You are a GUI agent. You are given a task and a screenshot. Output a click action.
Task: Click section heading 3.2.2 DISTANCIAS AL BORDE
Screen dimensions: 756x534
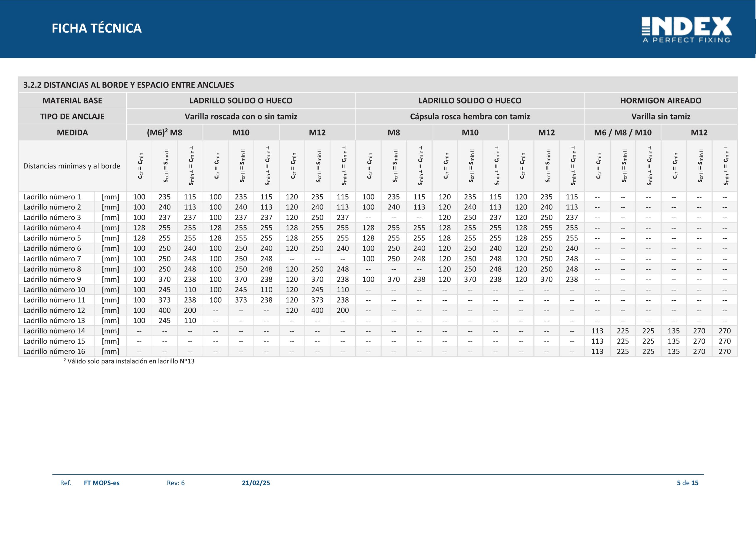pyautogui.click(x=128, y=85)
